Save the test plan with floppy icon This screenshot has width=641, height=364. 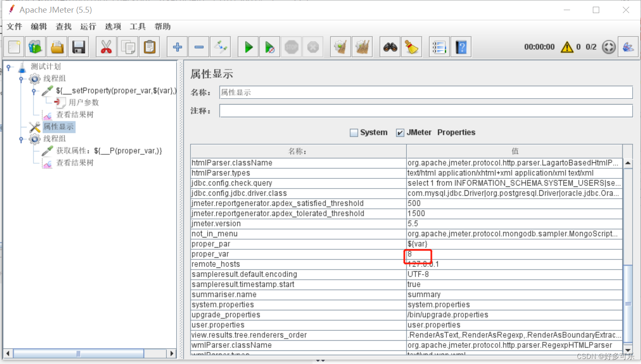(79, 47)
